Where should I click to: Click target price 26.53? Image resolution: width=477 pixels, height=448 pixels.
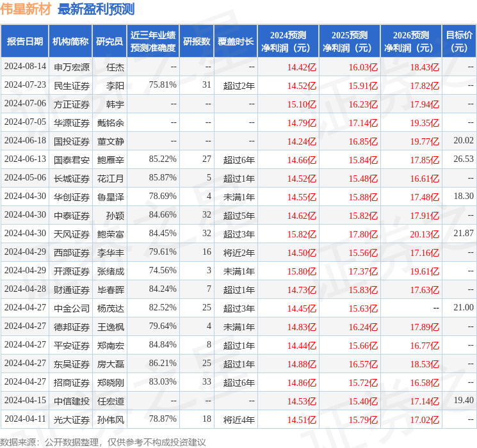(x=464, y=159)
